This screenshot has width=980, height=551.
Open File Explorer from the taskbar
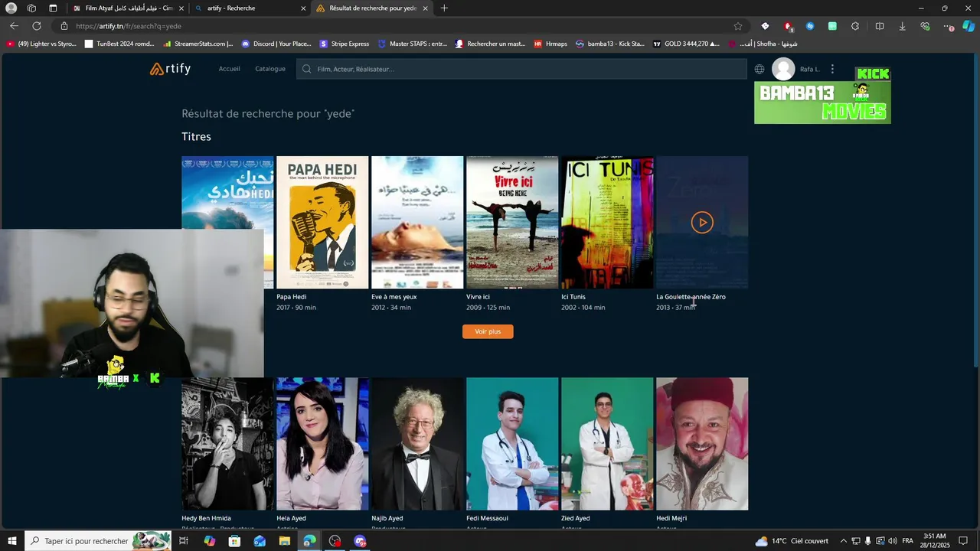coord(285,541)
